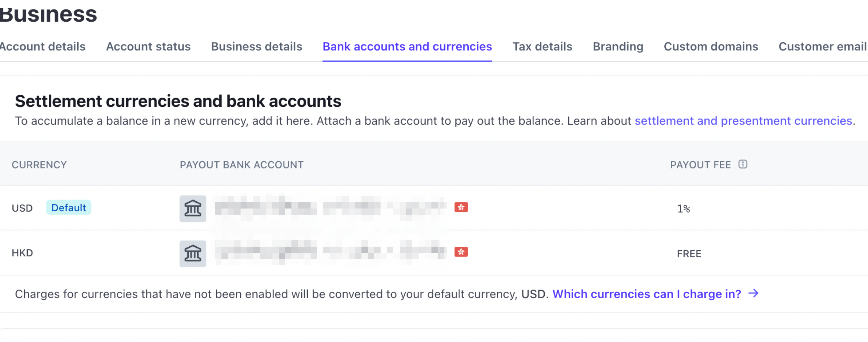Screen dimensions: 868x342
Task: Open the settlement and presentment currencies link
Action: pos(743,121)
